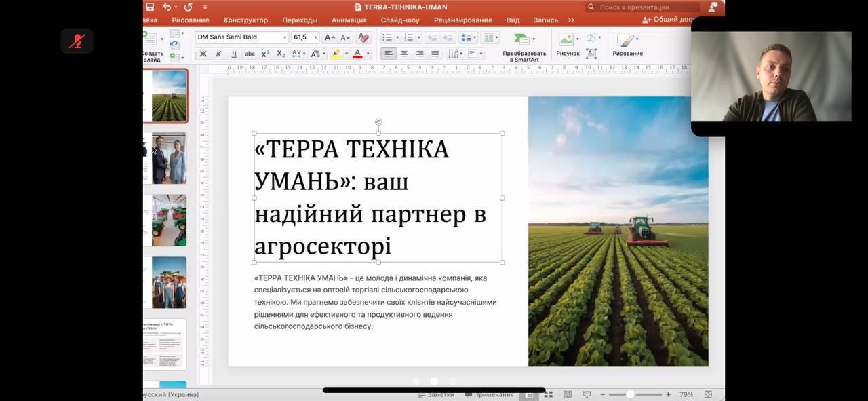The image size is (868, 401).
Task: Switch to the Анимация tab
Action: [x=349, y=20]
